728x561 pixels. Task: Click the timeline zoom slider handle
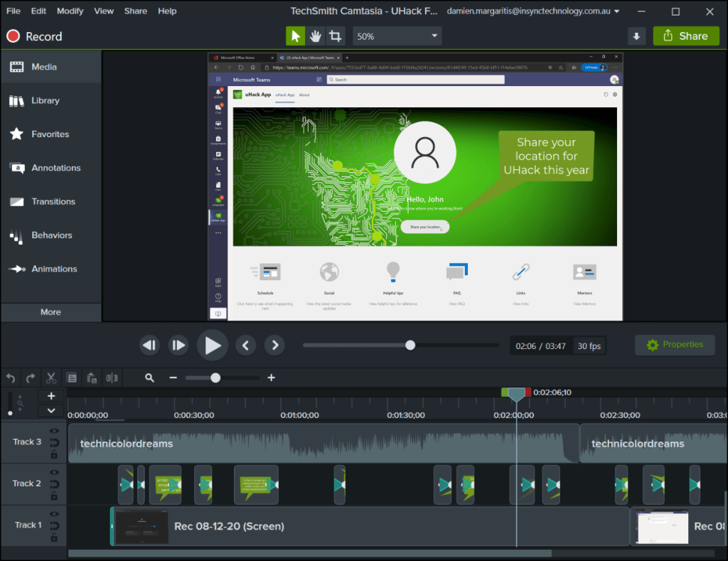point(215,378)
